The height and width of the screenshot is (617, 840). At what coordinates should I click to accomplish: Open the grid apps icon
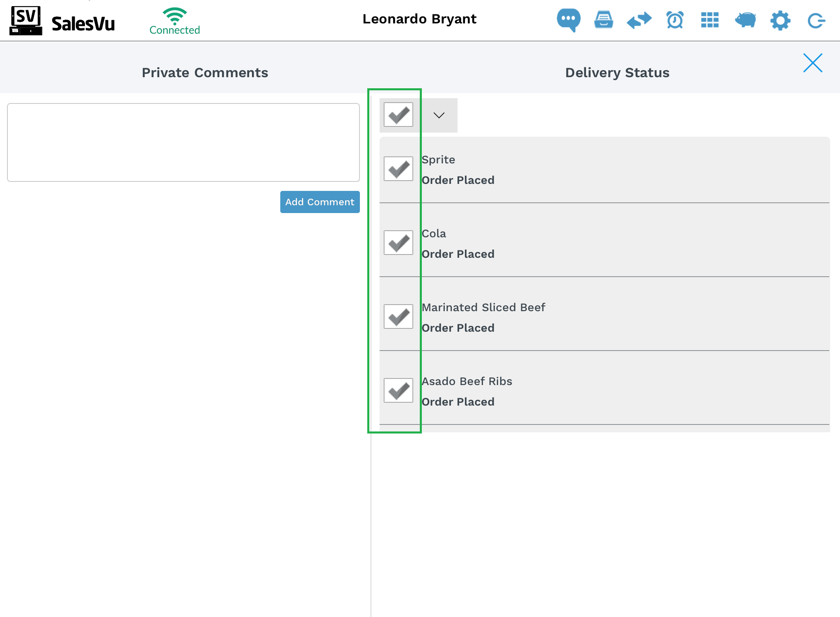pos(710,20)
